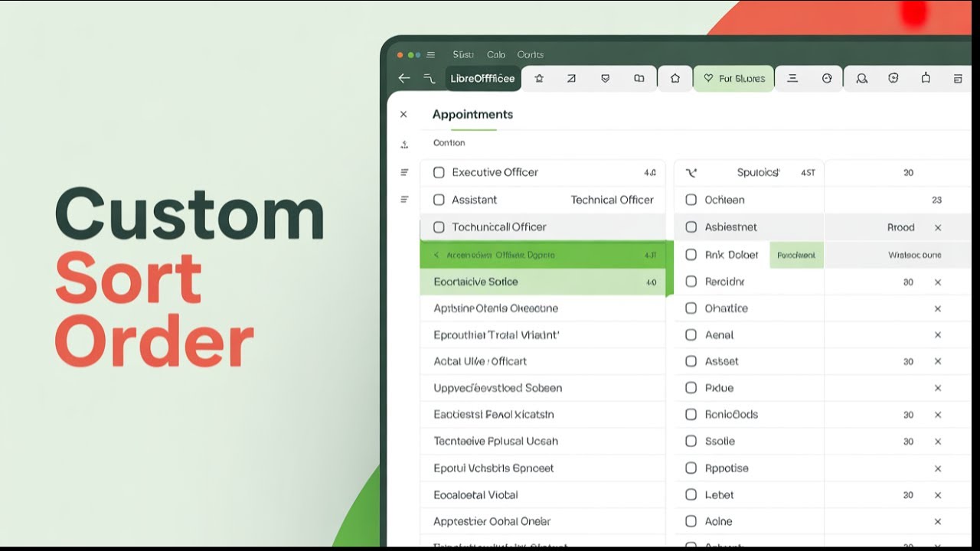The width and height of the screenshot is (980, 551).
Task: Check the Assistant checkbox
Action: 439,200
